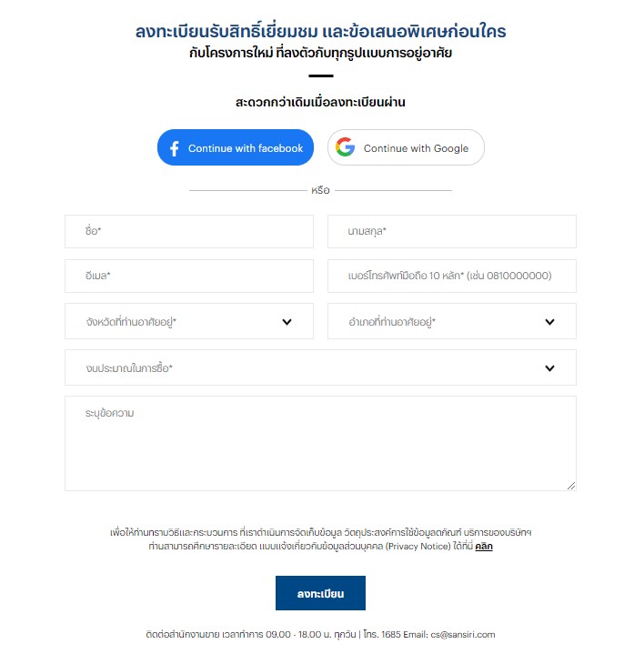Grab the textarea resize handle corner

point(571,486)
